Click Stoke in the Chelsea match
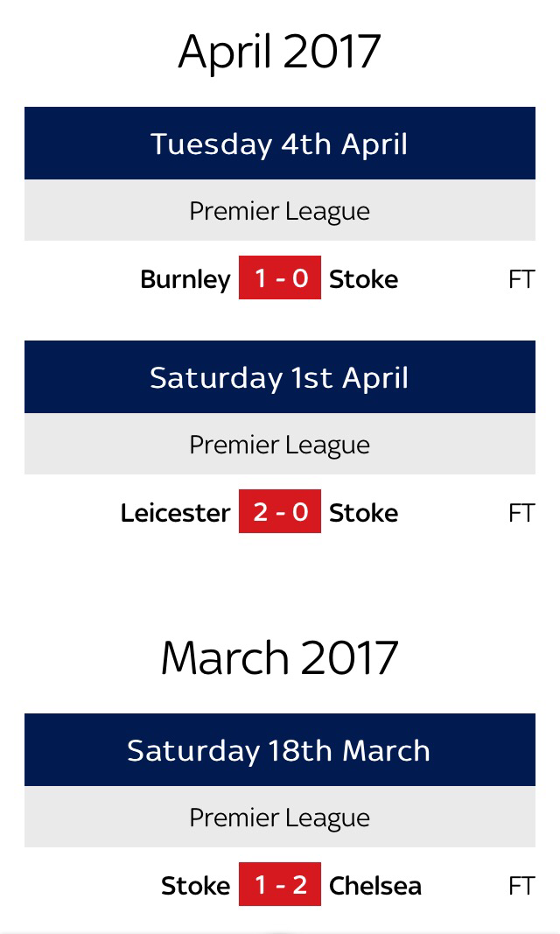Viewport: 560px width, 934px height. (x=195, y=886)
